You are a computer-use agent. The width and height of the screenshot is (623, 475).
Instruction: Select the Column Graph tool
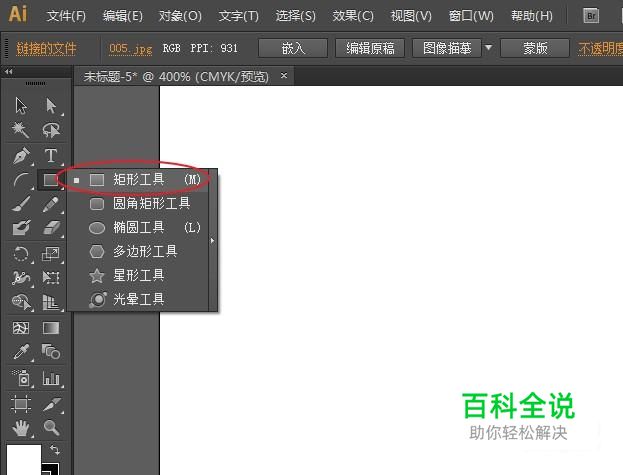click(51, 378)
